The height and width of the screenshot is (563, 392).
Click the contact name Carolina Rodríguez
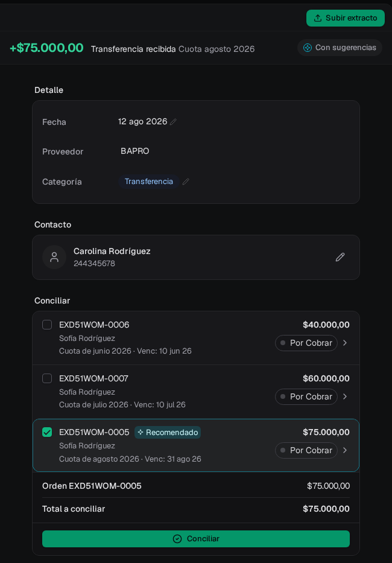coord(112,252)
